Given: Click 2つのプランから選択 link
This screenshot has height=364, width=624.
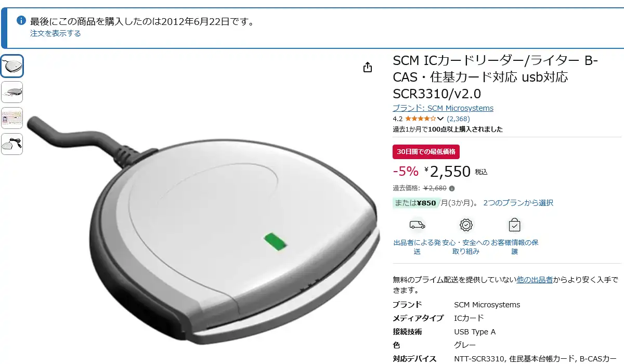Looking at the screenshot, I should [518, 203].
